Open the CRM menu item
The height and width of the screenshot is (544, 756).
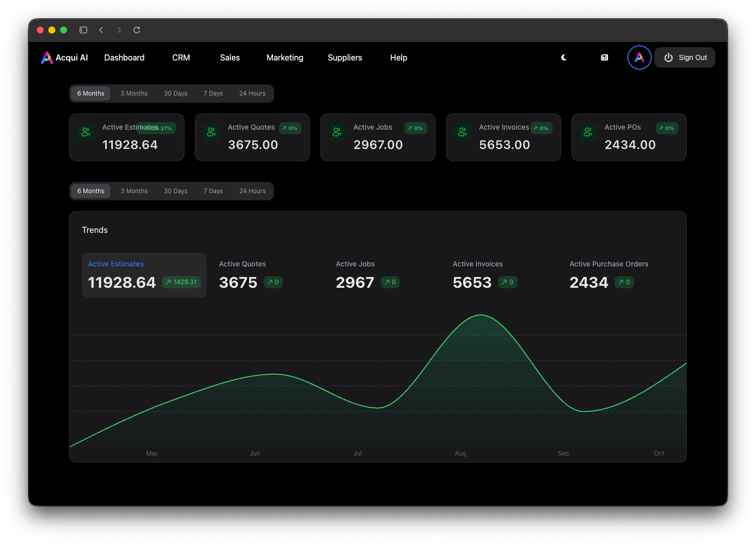click(181, 57)
